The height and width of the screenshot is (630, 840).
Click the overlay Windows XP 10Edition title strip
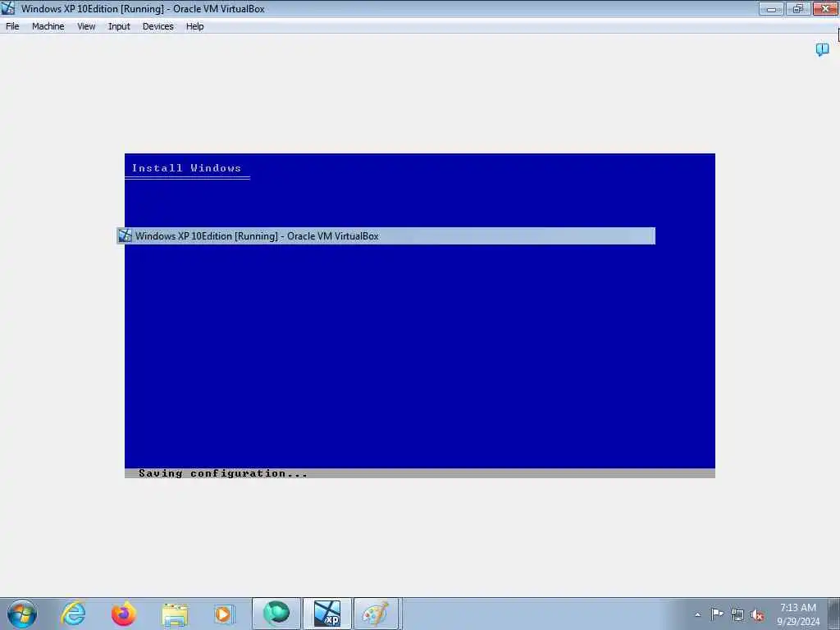(386, 235)
